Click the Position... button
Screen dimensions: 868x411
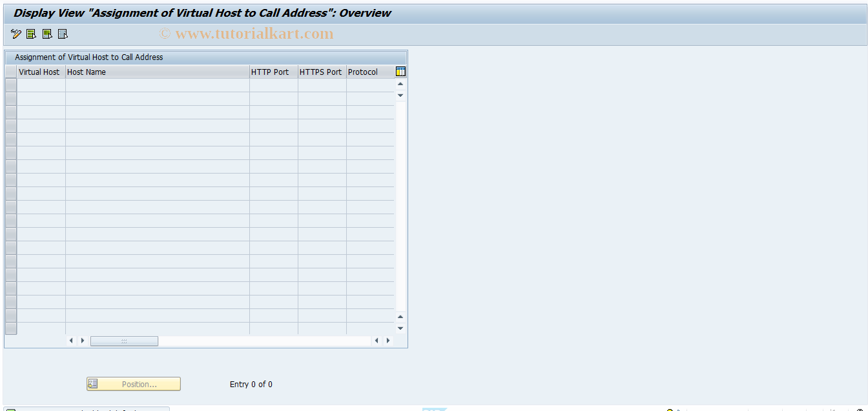(134, 384)
